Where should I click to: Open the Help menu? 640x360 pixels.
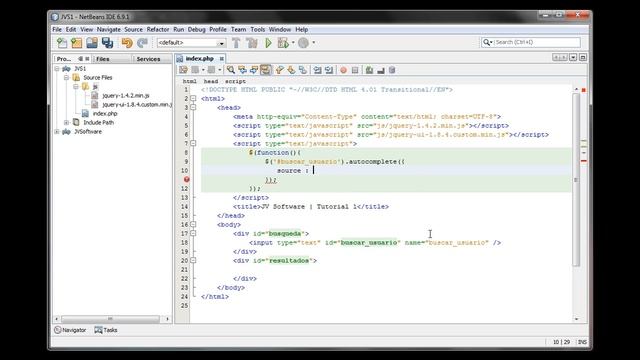click(302, 29)
